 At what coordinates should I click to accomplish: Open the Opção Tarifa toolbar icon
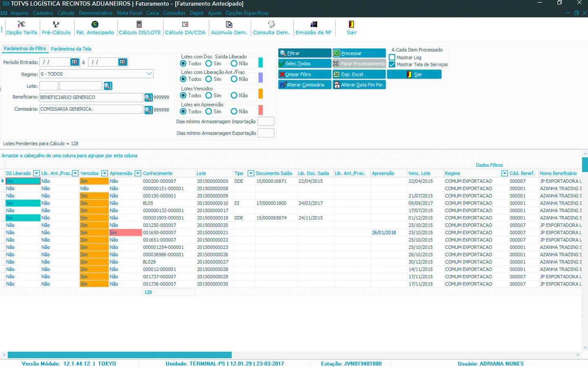(21, 25)
